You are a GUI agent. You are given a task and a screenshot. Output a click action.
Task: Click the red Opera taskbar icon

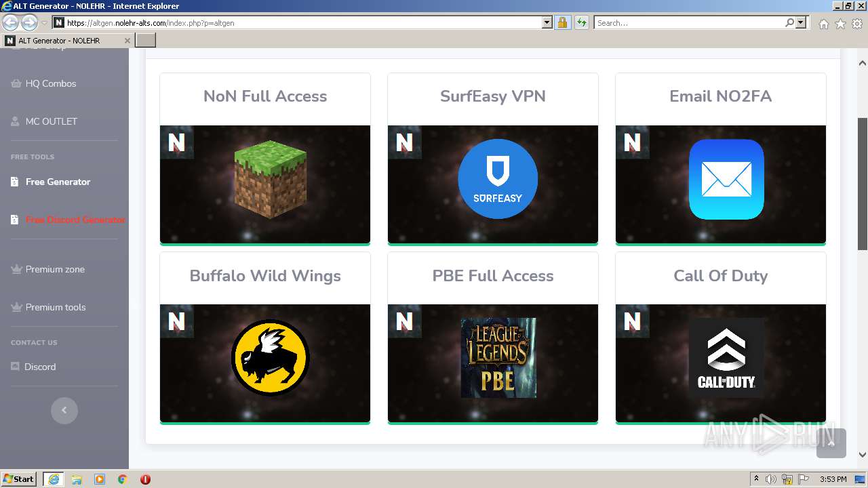point(145,479)
